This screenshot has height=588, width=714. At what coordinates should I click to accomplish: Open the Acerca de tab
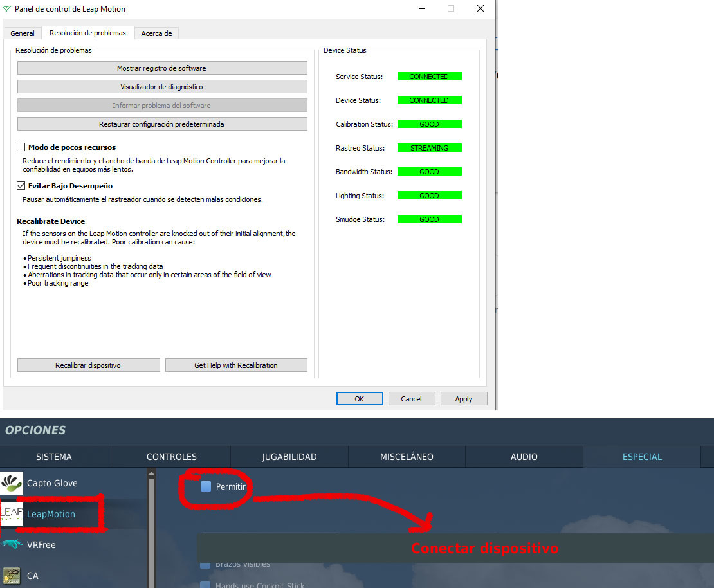[x=157, y=33]
